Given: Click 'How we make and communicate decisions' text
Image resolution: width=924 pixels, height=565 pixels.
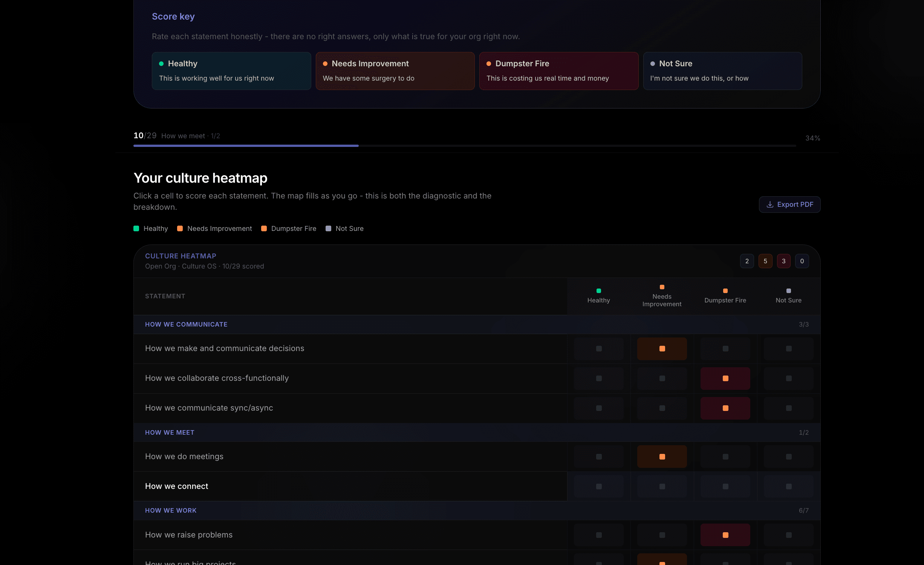Looking at the screenshot, I should [225, 348].
